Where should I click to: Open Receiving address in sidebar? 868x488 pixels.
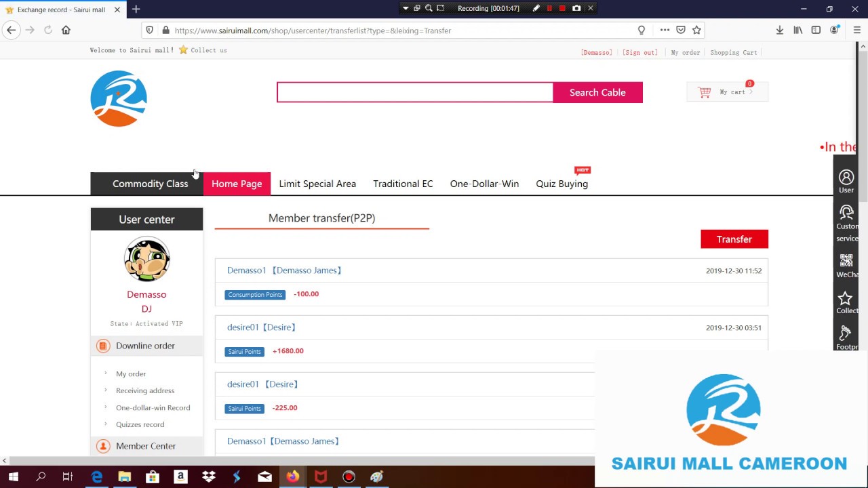pyautogui.click(x=145, y=390)
